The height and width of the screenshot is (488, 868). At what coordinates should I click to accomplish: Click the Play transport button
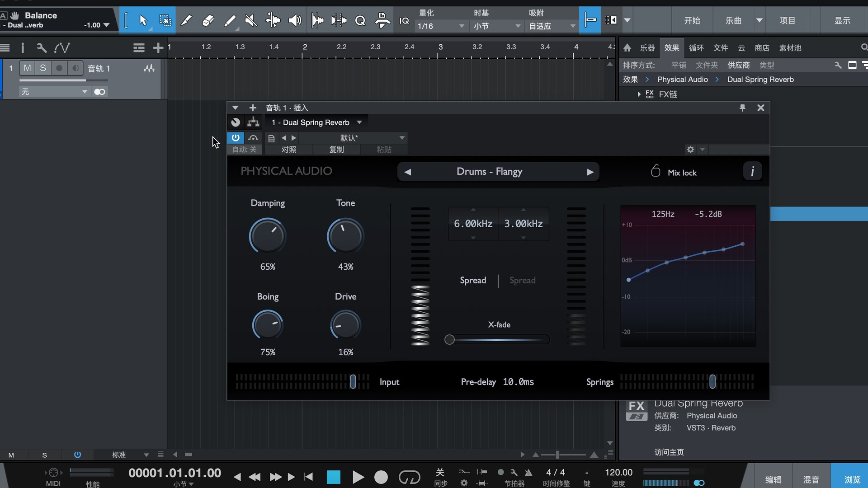(358, 477)
